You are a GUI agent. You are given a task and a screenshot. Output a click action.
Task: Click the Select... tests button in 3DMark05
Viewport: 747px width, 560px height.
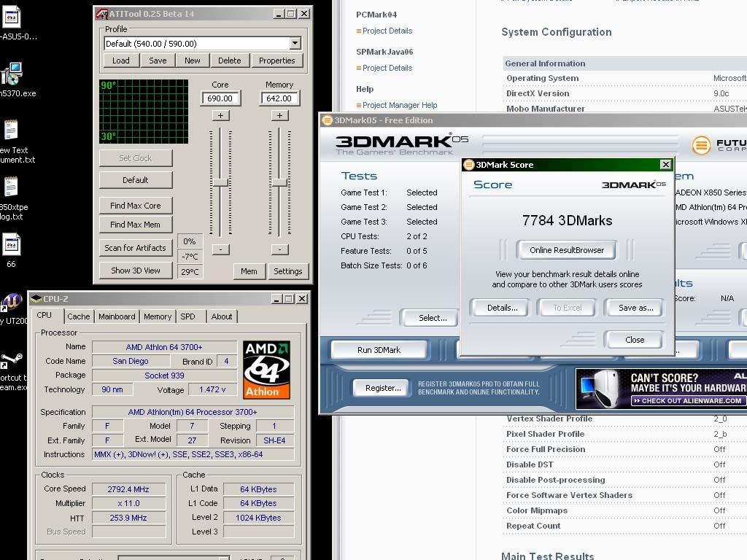pos(432,318)
